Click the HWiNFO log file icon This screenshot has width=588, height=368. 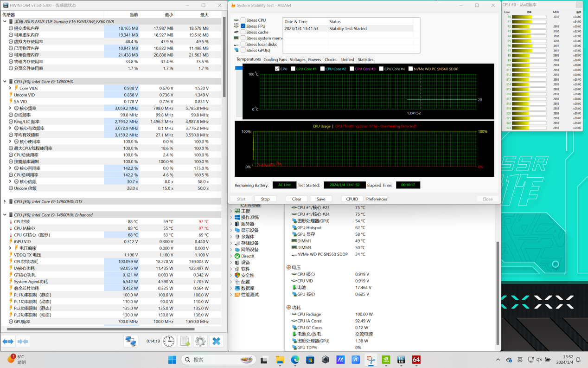click(x=185, y=341)
